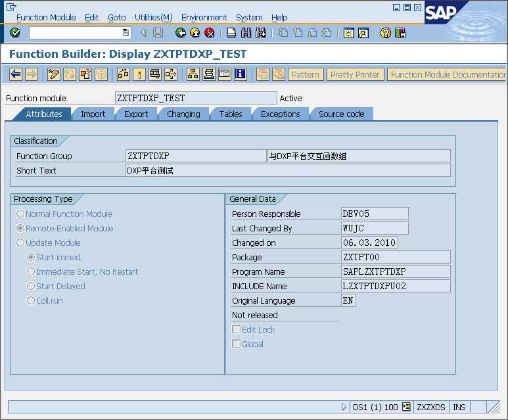Click the blue Information icon
Screen dimensions: 508x420
tap(241, 74)
